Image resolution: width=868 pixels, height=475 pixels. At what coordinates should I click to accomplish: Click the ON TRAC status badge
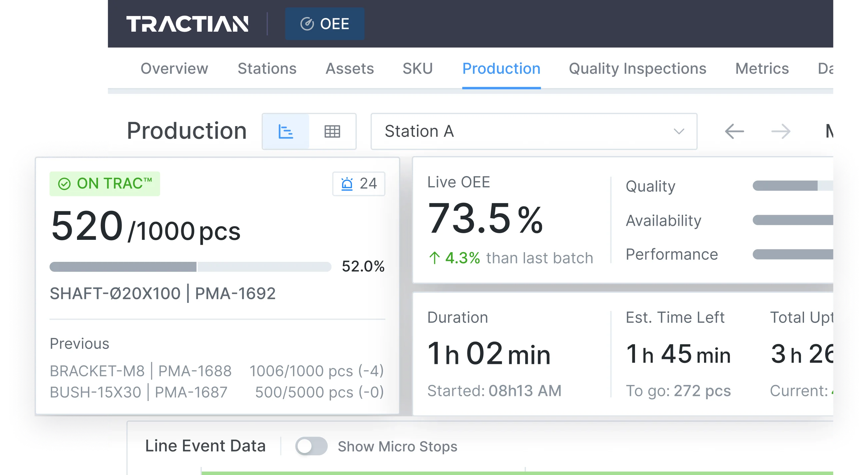(x=104, y=183)
